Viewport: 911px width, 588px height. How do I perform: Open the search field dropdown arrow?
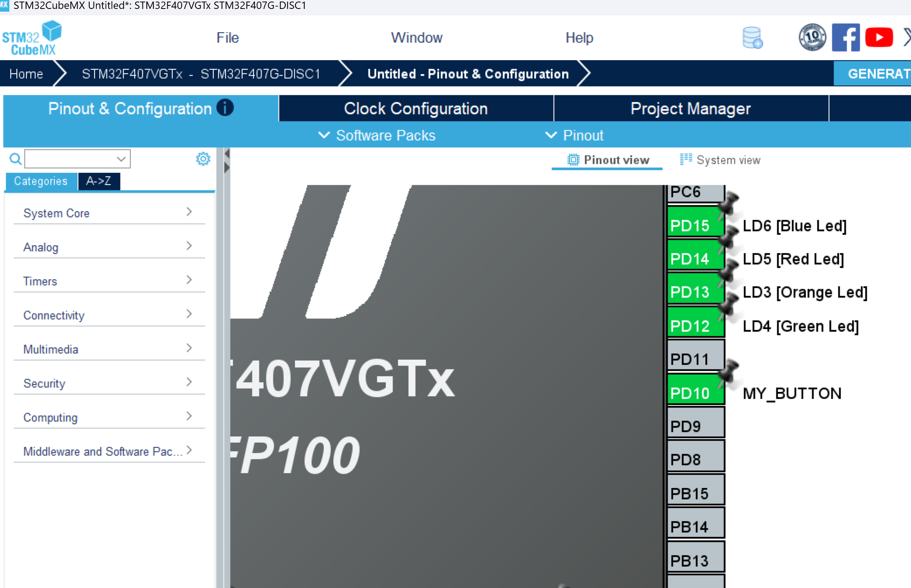(x=121, y=159)
